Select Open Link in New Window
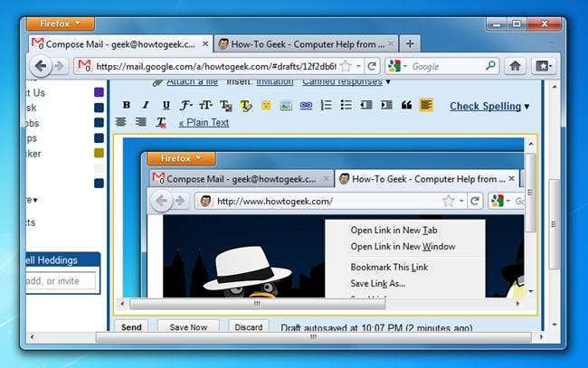Image resolution: width=588 pixels, height=368 pixels. click(403, 247)
